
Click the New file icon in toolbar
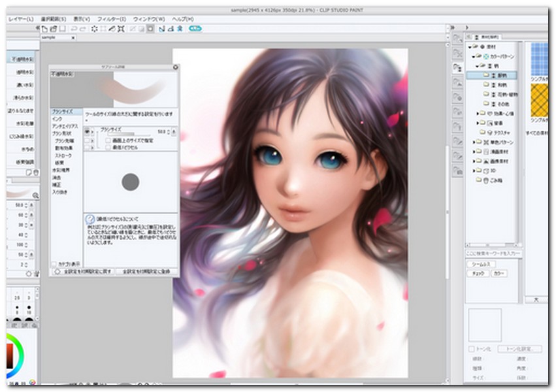pos(43,29)
